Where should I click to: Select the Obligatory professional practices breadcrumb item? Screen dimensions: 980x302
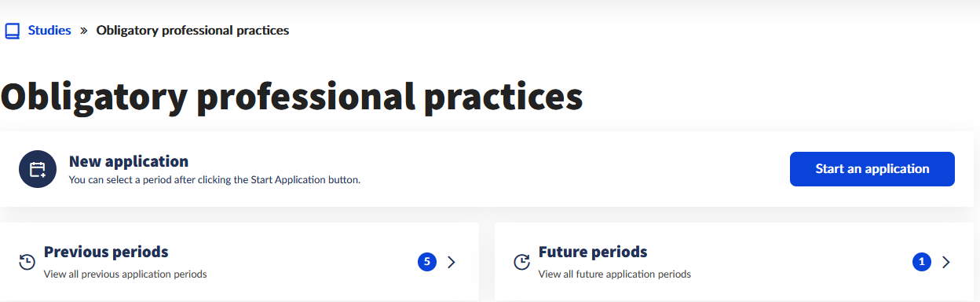coord(192,31)
